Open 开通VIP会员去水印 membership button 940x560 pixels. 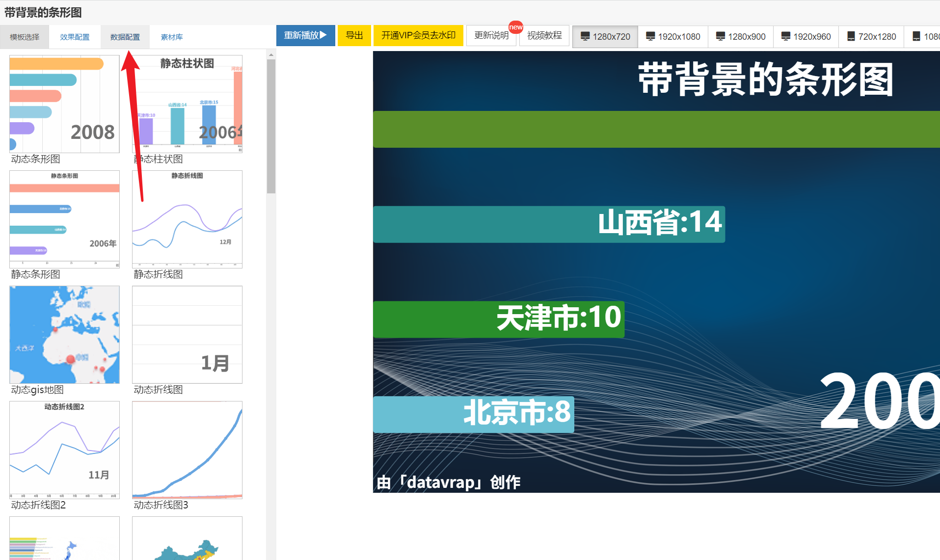[x=418, y=35]
